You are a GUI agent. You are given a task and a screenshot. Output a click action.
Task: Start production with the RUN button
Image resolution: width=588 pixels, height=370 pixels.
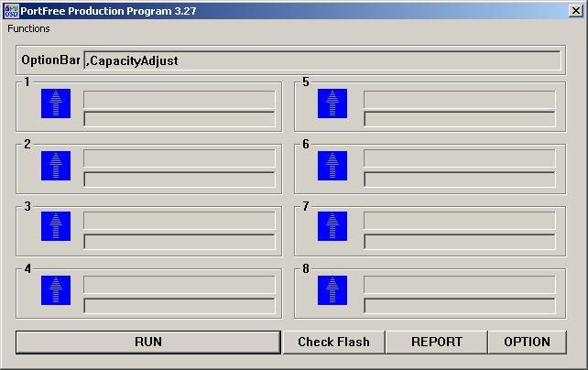[x=148, y=342]
